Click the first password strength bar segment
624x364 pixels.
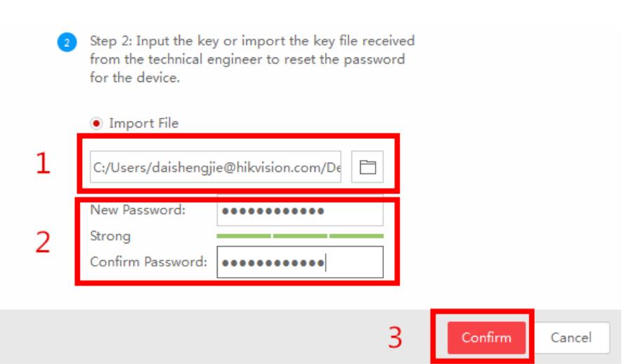pos(243,236)
